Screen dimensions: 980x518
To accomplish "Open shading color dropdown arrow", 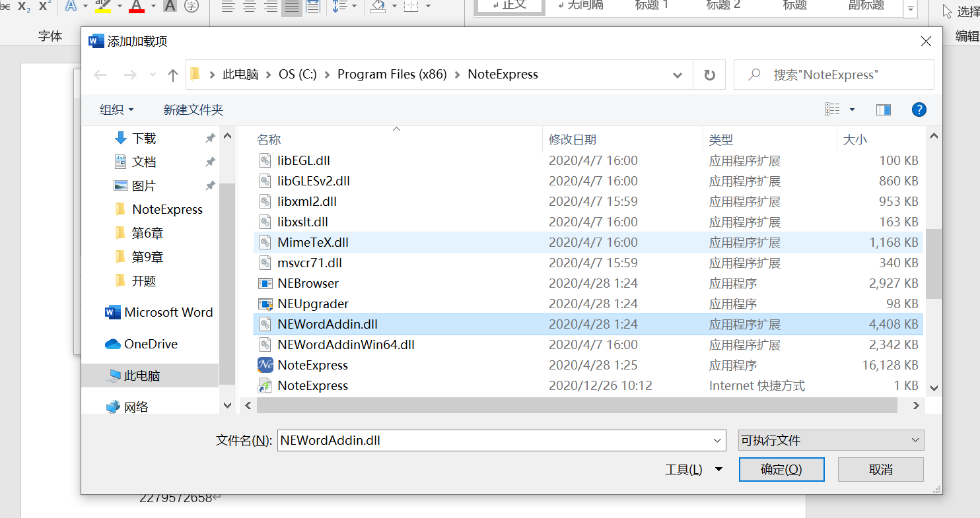I will [x=394, y=6].
